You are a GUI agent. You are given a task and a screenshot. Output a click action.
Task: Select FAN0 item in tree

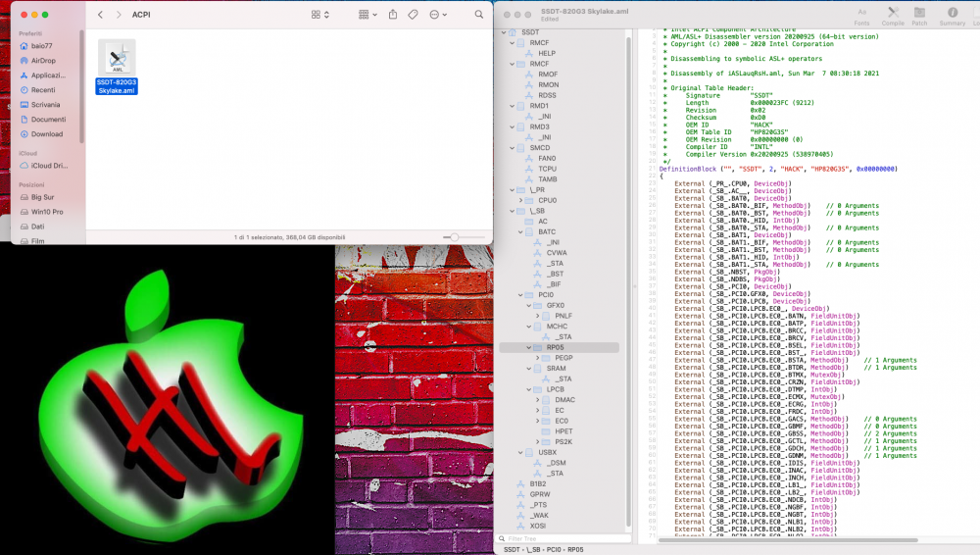click(547, 158)
